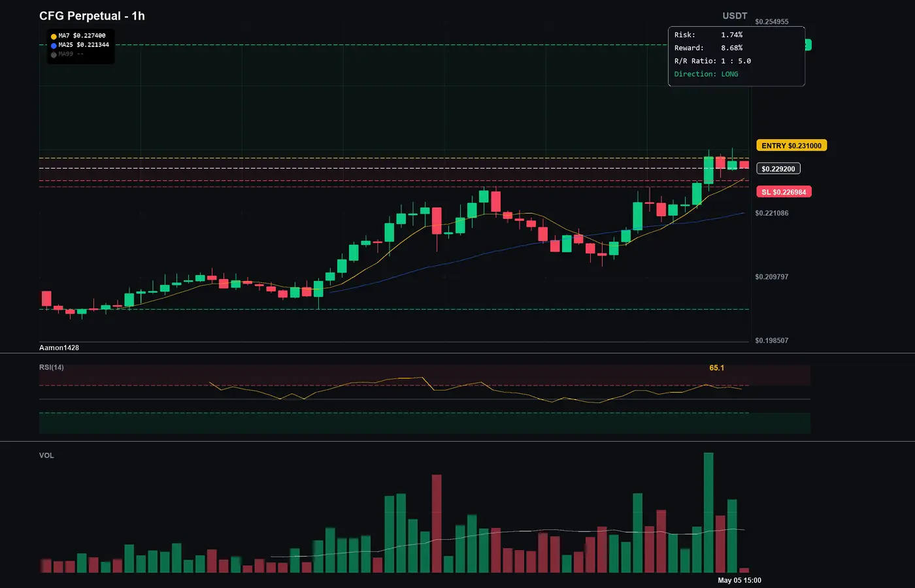The image size is (915, 588).
Task: Click the Risk 1.74% row
Action: pyautogui.click(x=708, y=35)
